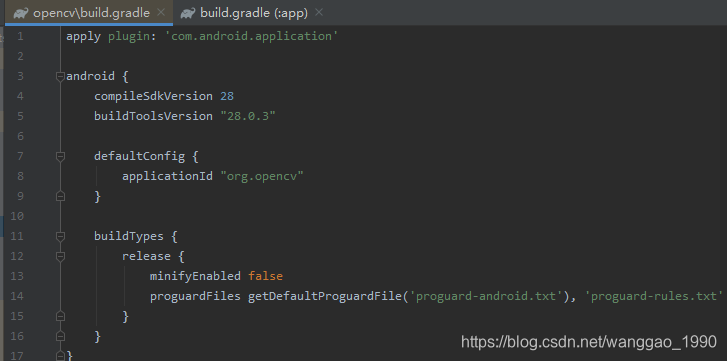
Task: Click the applicationId keyword
Action: coord(167,176)
